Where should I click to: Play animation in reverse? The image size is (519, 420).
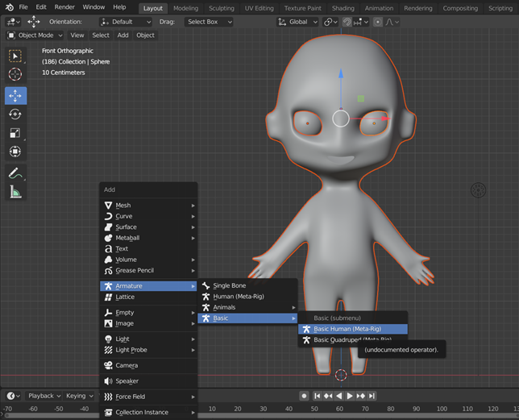tap(338, 396)
